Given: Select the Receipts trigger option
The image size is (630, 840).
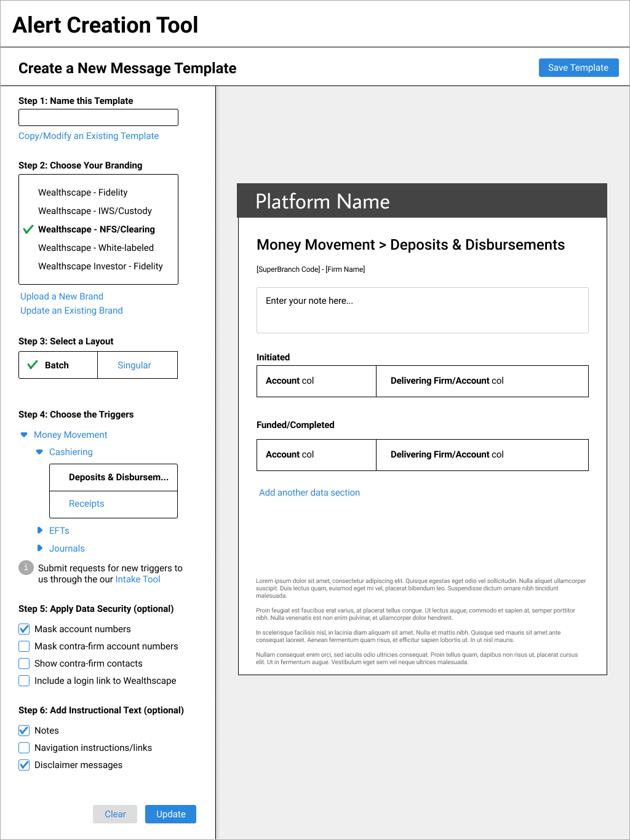Looking at the screenshot, I should [x=86, y=503].
